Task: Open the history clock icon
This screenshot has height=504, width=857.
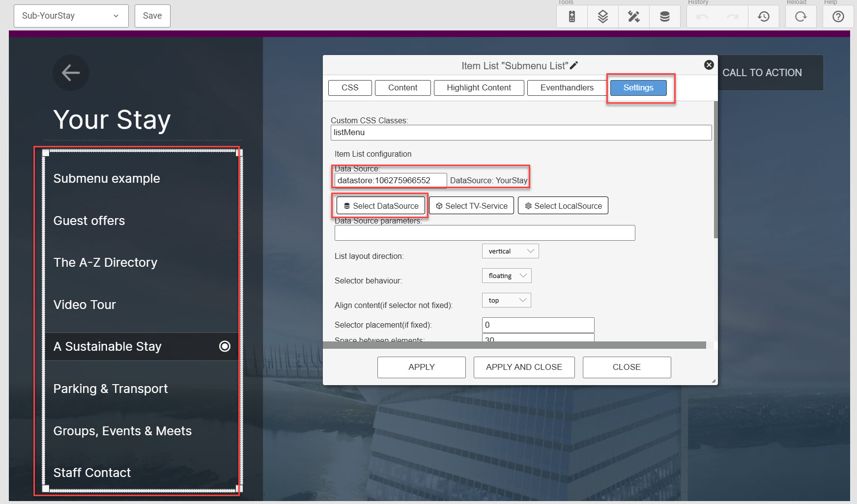Action: pyautogui.click(x=763, y=17)
